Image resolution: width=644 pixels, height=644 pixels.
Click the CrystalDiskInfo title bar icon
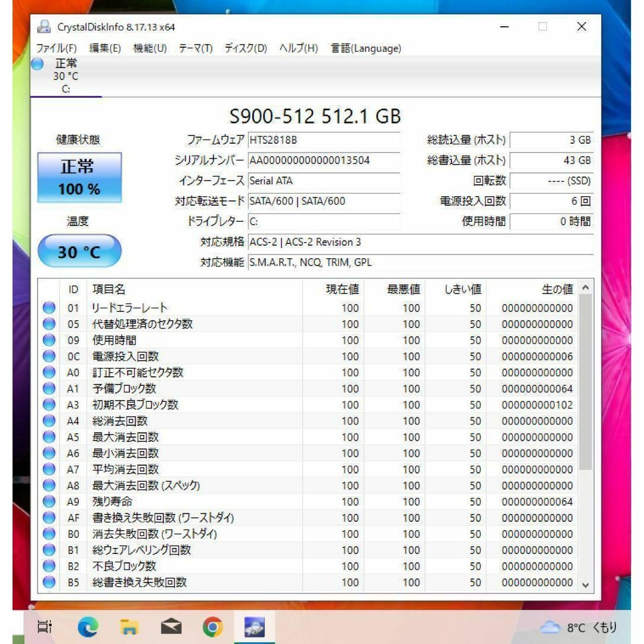point(44,27)
